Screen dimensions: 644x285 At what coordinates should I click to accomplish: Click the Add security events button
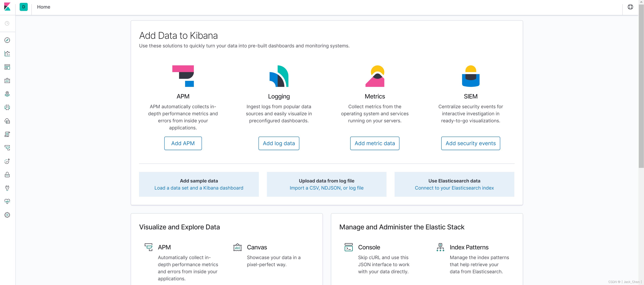click(470, 143)
